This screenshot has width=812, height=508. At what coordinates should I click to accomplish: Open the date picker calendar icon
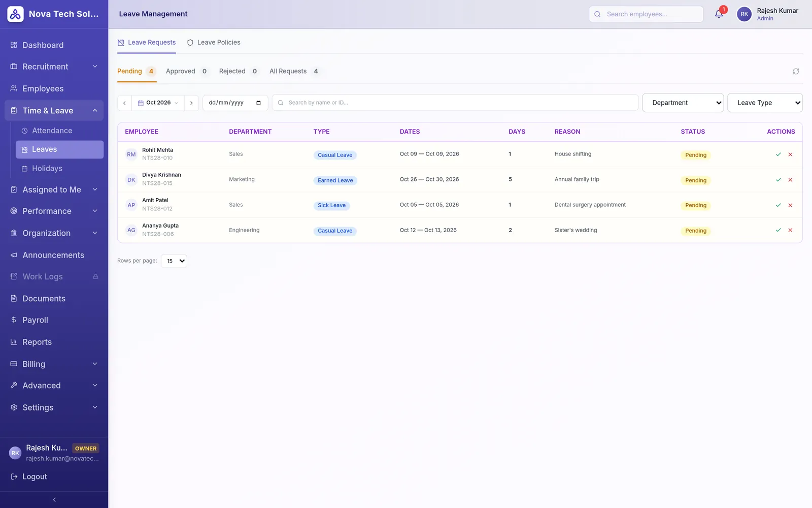tap(258, 103)
